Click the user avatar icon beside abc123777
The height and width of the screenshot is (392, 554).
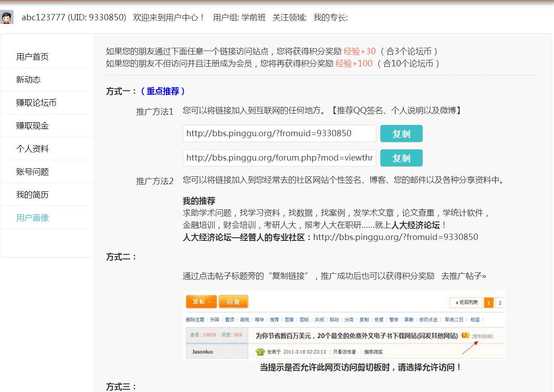point(7,17)
